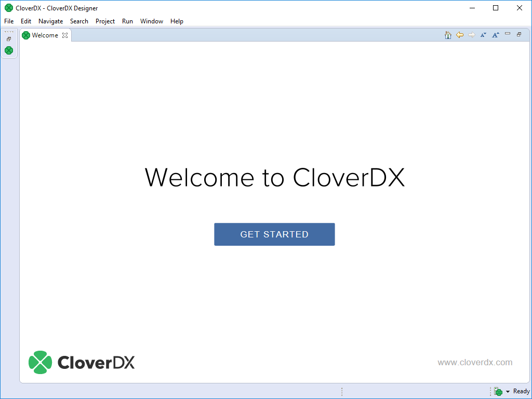
Task: Restore the Welcome view using top-right icon
Action: (x=519, y=34)
